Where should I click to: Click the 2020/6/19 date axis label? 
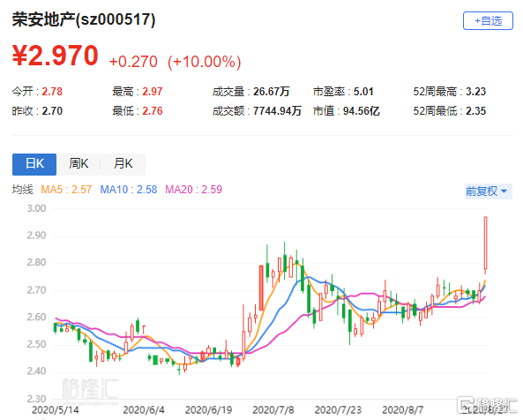[x=208, y=409]
